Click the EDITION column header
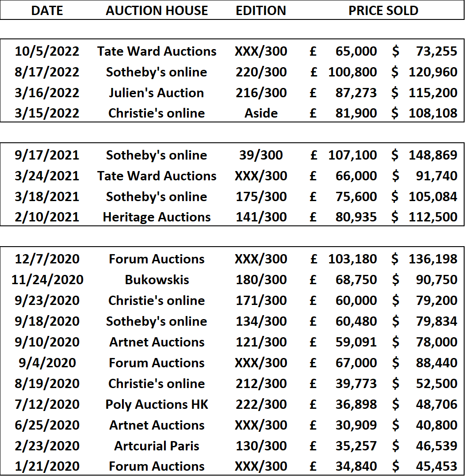Viewport: 465px width, 476px height. click(x=261, y=11)
